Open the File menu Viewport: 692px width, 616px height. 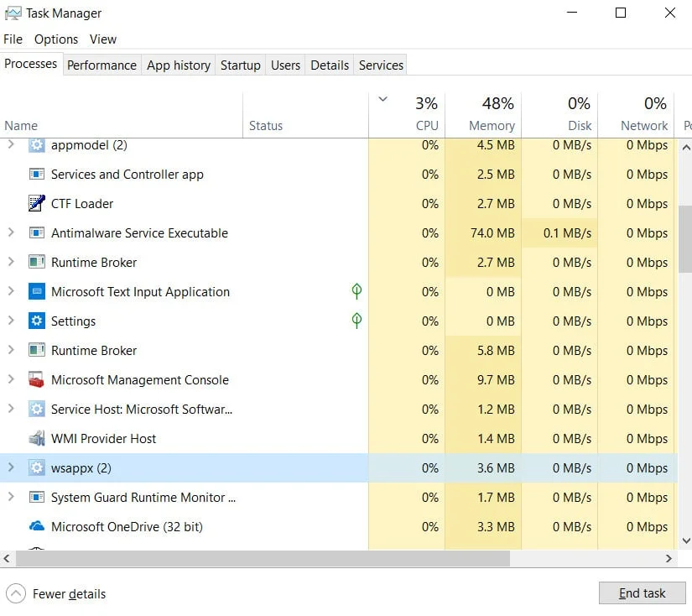(x=13, y=39)
